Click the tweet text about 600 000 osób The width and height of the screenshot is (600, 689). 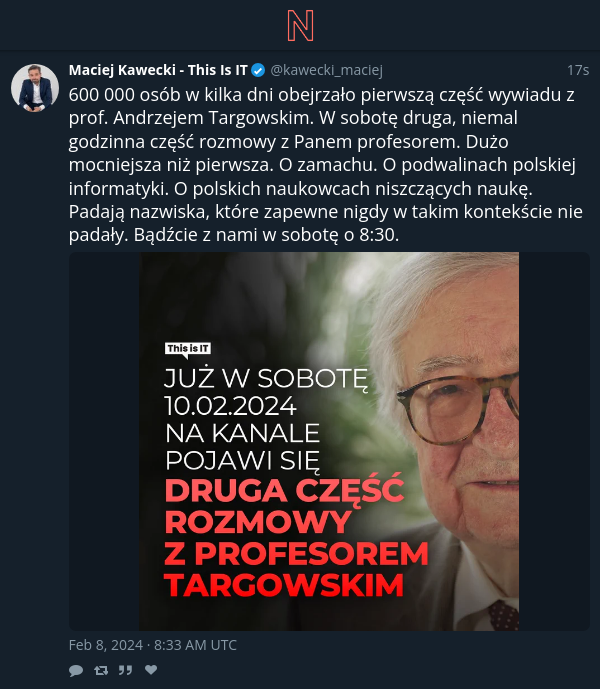[x=326, y=165]
